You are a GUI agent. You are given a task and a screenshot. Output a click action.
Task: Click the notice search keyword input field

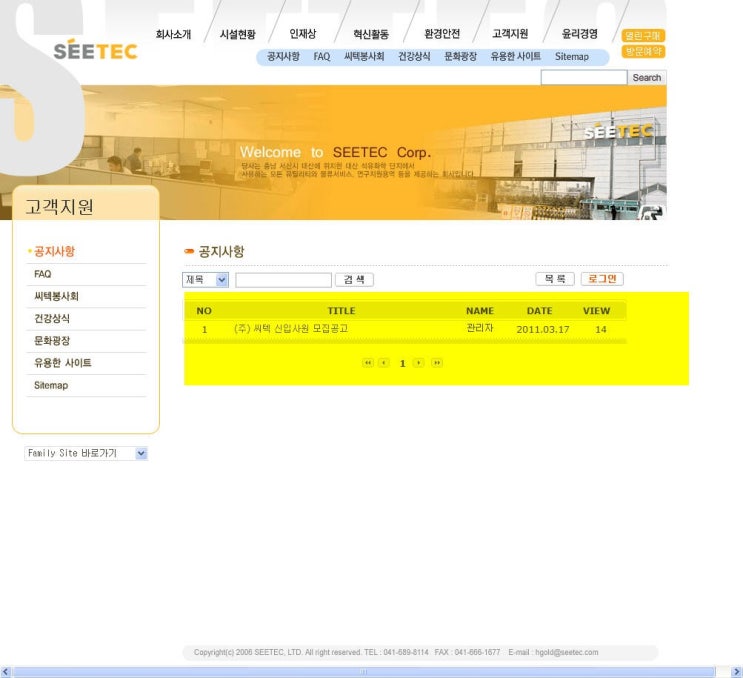pos(283,280)
